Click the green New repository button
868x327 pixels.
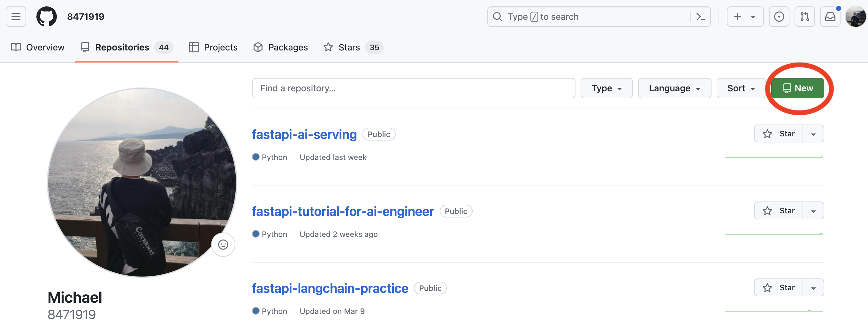(x=797, y=88)
